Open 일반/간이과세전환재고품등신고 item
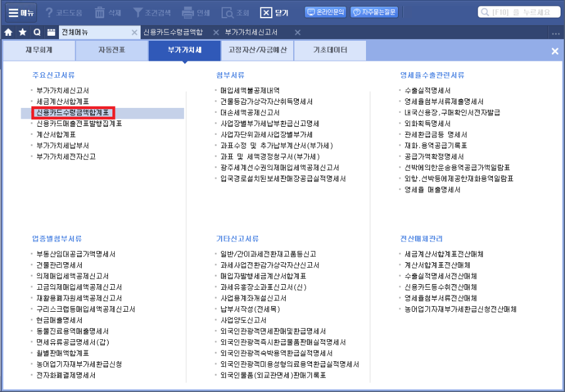Image resolution: width=565 pixels, height=392 pixels. tap(269, 255)
